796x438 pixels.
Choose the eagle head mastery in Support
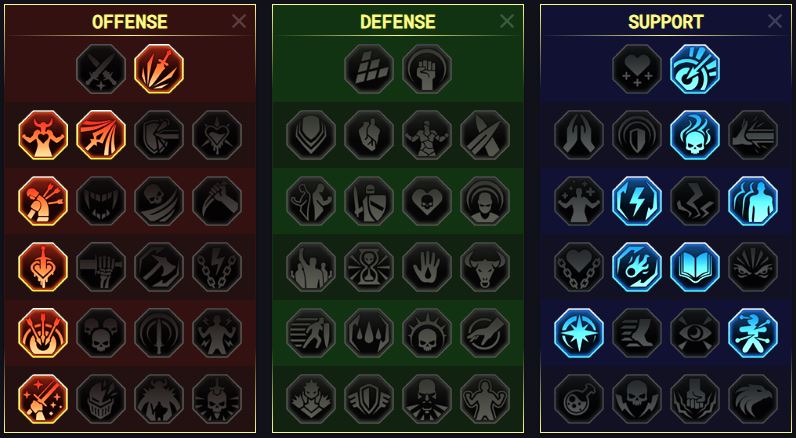(753, 399)
